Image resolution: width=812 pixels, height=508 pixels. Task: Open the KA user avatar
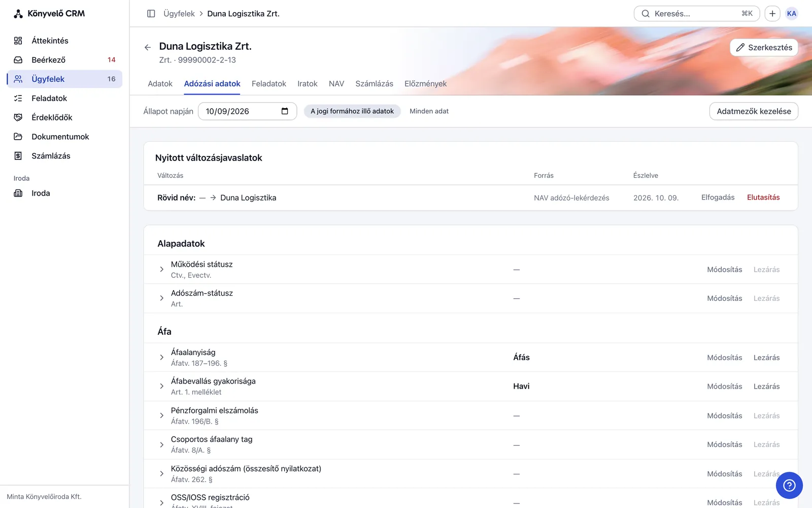click(792, 14)
